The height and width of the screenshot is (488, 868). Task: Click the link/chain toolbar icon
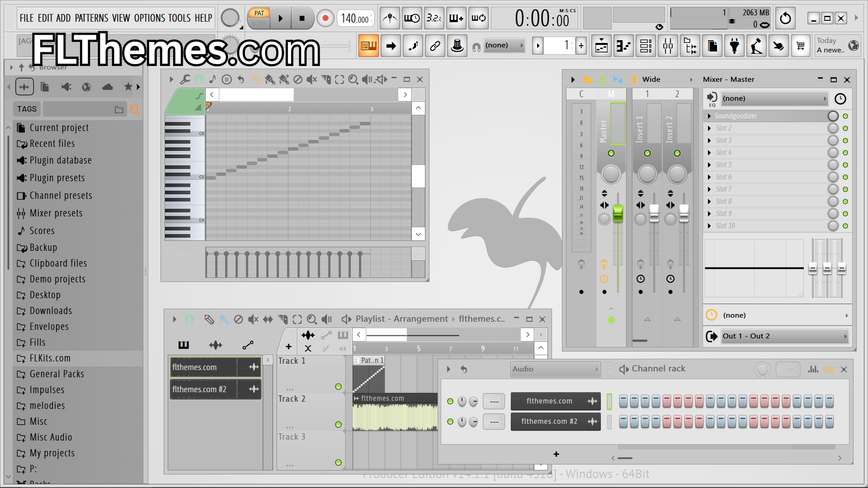[x=435, y=46]
